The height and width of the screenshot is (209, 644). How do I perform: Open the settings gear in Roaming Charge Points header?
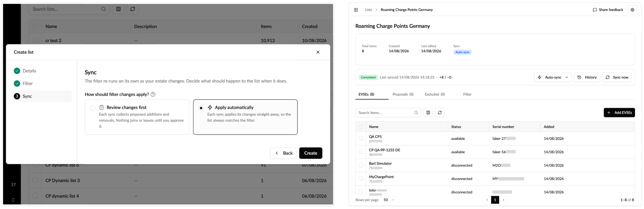(632, 10)
